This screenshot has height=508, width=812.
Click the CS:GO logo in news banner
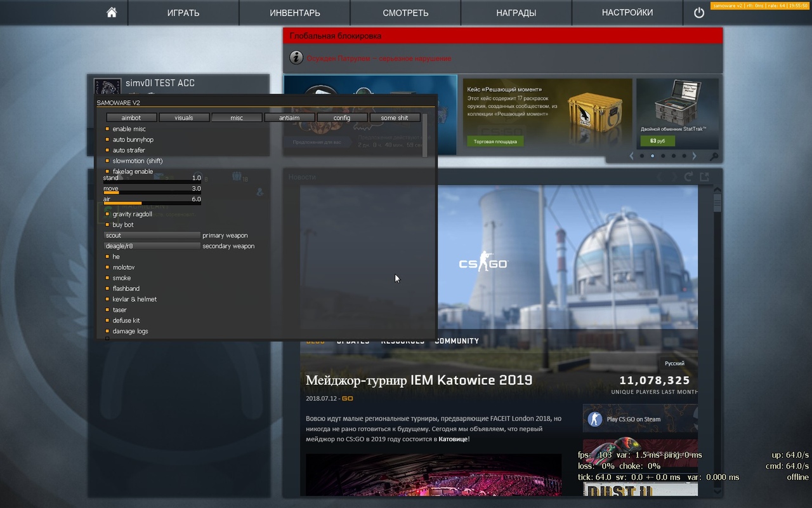[483, 262]
